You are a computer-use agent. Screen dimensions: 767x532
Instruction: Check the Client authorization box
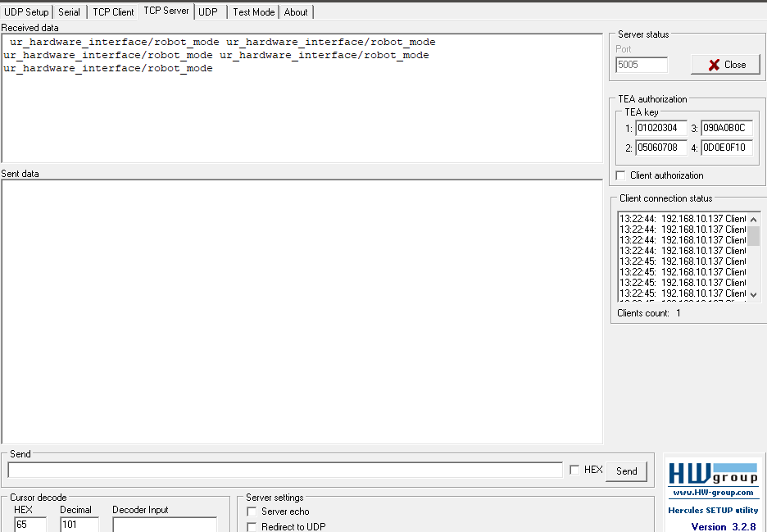(620, 175)
